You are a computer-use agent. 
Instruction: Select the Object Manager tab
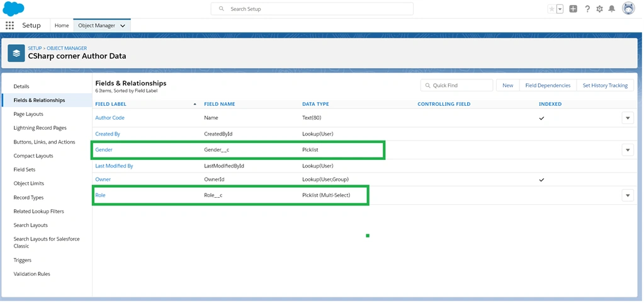pos(96,25)
